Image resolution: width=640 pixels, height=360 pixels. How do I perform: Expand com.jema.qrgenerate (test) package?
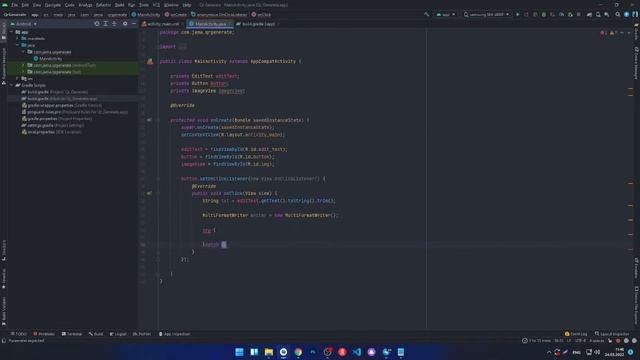pyautogui.click(x=23, y=72)
